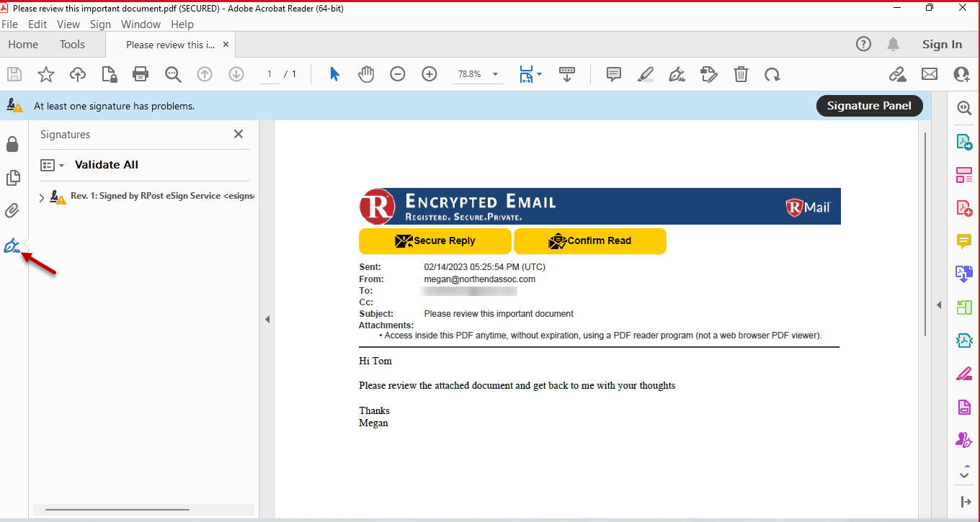Open the Window menu

tap(141, 24)
